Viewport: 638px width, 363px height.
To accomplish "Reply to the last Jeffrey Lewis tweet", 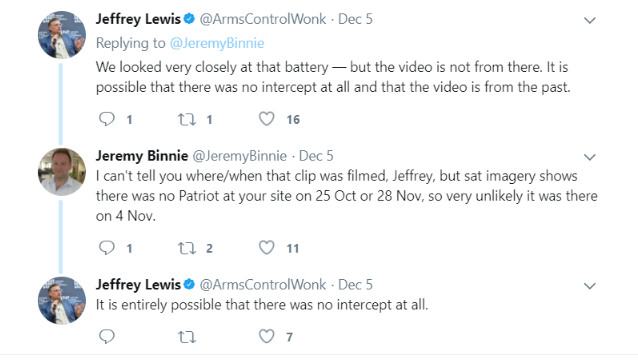I will click(x=107, y=336).
